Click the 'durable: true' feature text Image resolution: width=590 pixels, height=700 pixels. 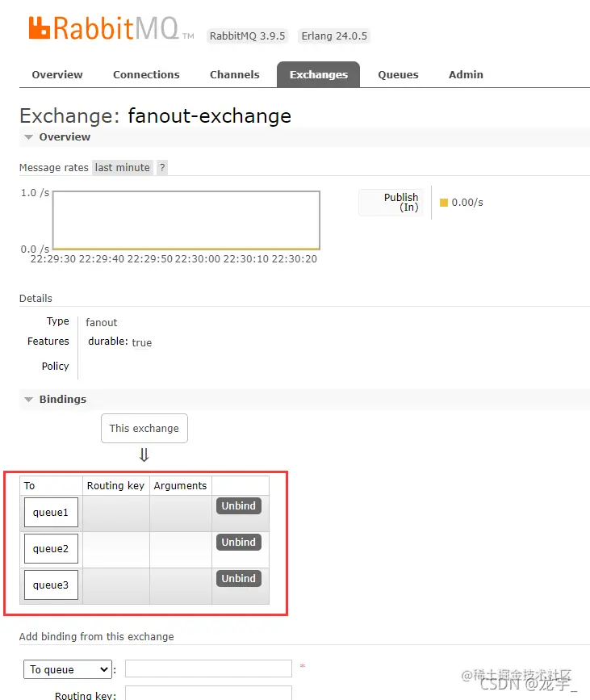pyautogui.click(x=120, y=342)
